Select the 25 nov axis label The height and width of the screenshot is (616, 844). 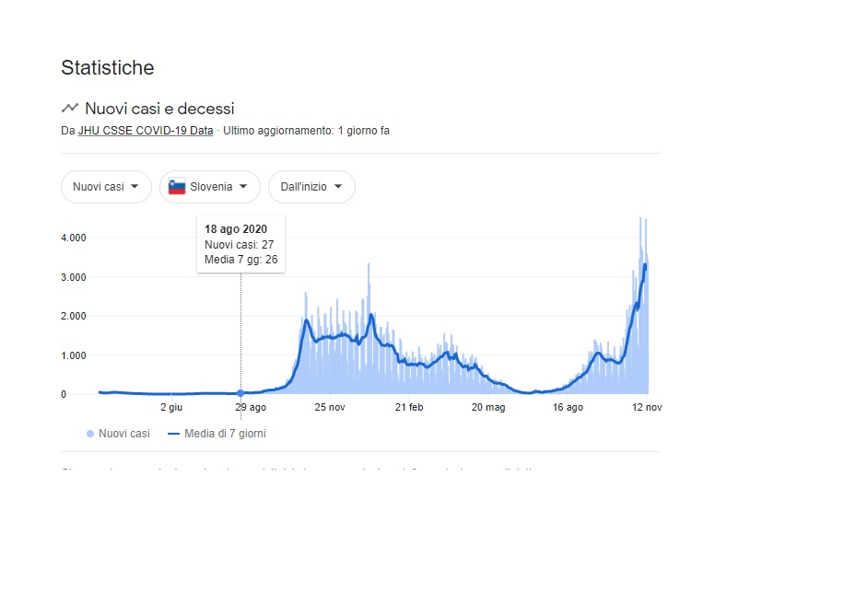pos(330,407)
